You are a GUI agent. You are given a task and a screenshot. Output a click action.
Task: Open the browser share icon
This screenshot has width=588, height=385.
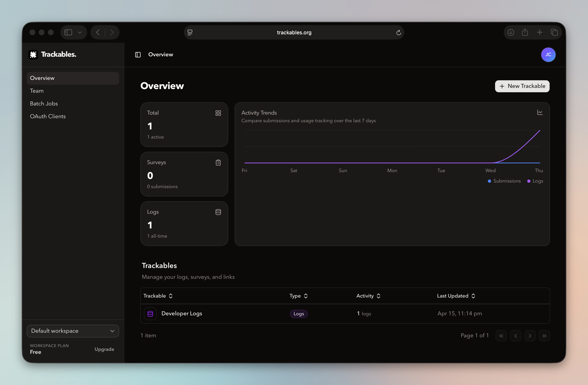point(525,32)
